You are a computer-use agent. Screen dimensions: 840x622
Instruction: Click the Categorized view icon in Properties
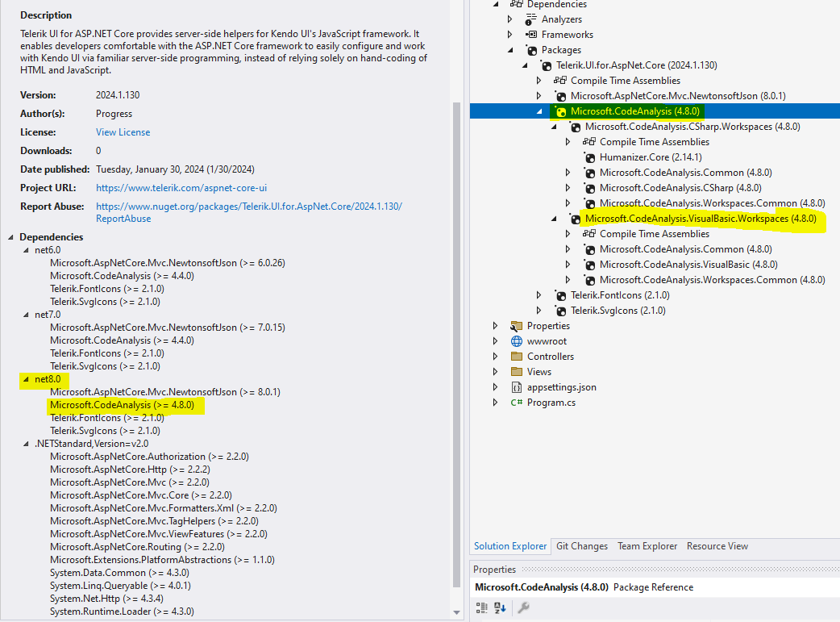point(481,608)
